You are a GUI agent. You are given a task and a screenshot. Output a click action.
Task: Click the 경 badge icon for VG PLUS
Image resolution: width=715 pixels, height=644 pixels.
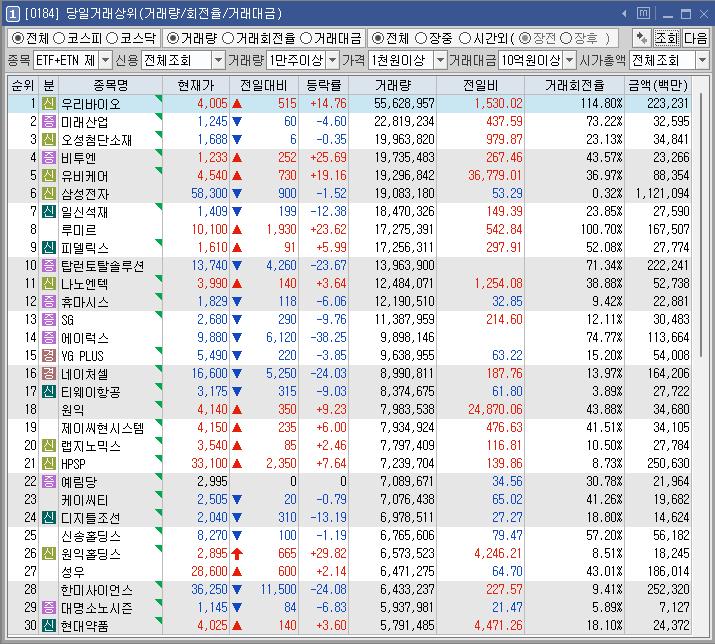(49, 355)
